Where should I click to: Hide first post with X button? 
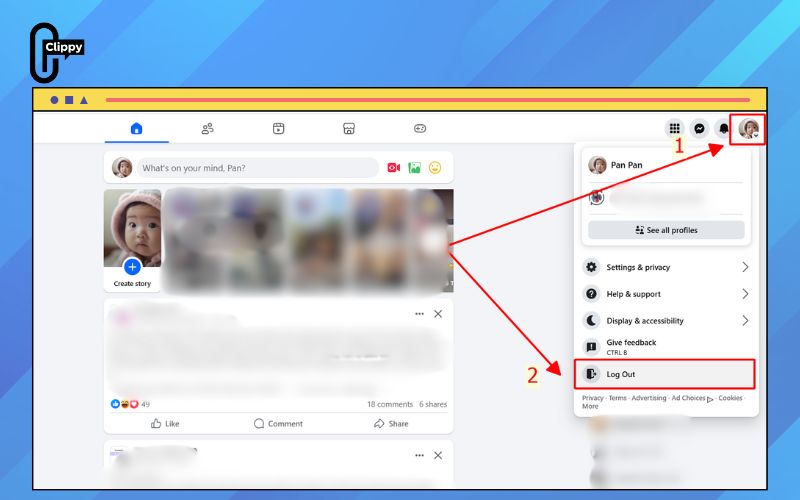tap(438, 314)
